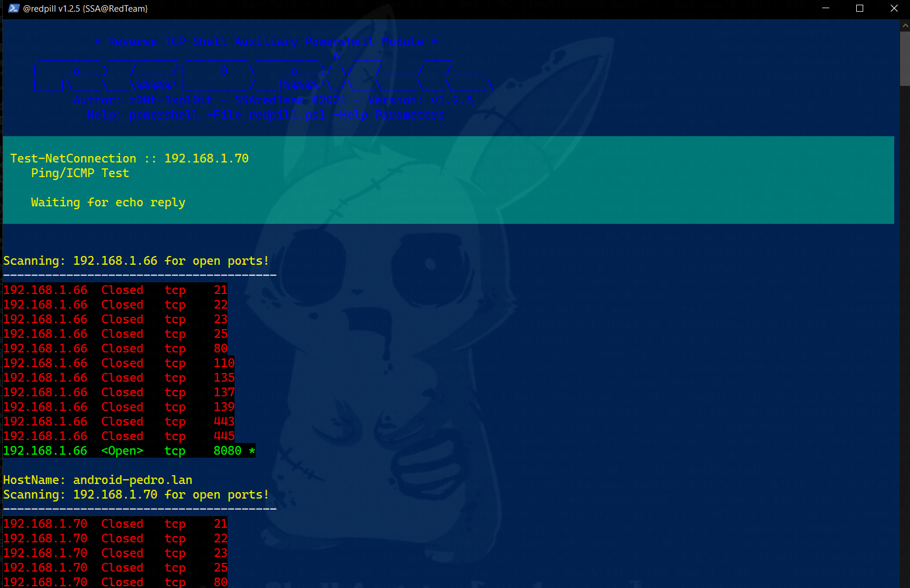Viewport: 910px width, 588px height.
Task: Click 'Scanning: 192.168.1.66 for open ports!' line
Action: coord(136,261)
